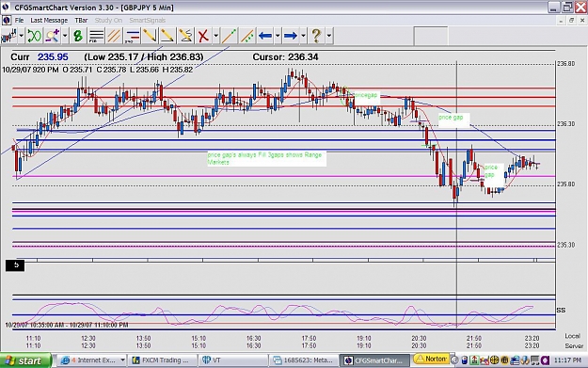Click the 'Low 235.17 / High 236.83' text
This screenshot has width=588, height=368.
(x=144, y=57)
